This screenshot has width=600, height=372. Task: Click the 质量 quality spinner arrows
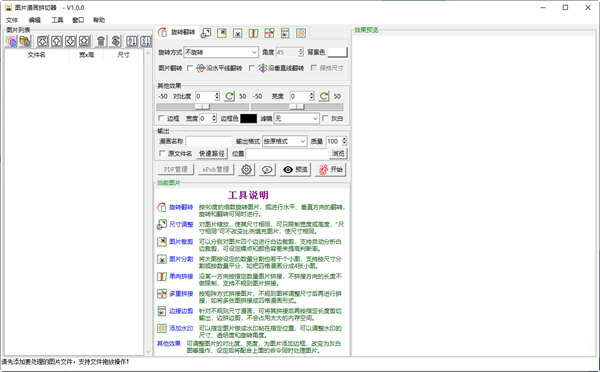click(x=344, y=141)
